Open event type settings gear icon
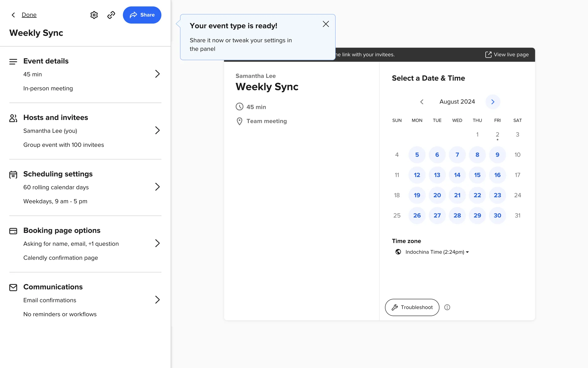588x368 pixels. point(94,15)
